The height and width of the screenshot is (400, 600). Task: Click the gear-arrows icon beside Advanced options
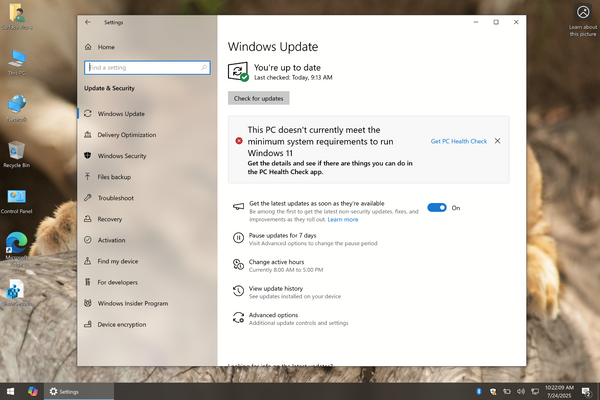pos(238,317)
